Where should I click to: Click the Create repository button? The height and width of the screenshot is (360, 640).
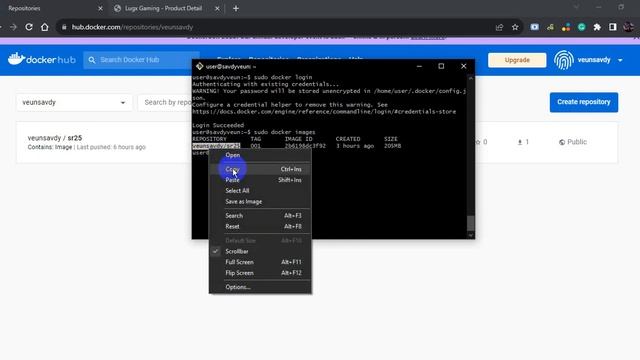point(584,102)
